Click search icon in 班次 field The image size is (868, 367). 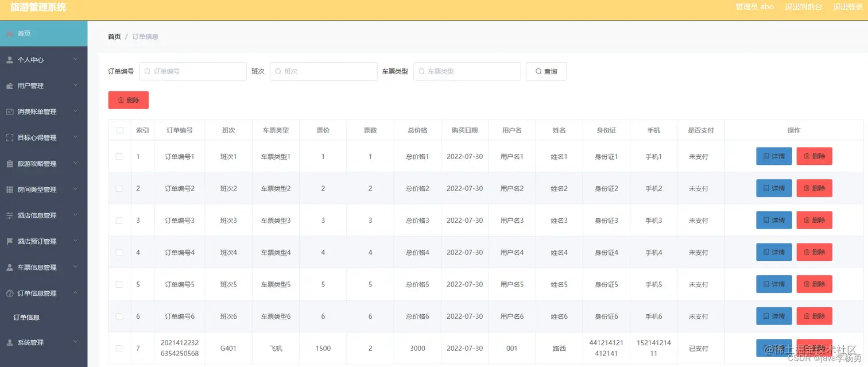coord(278,72)
